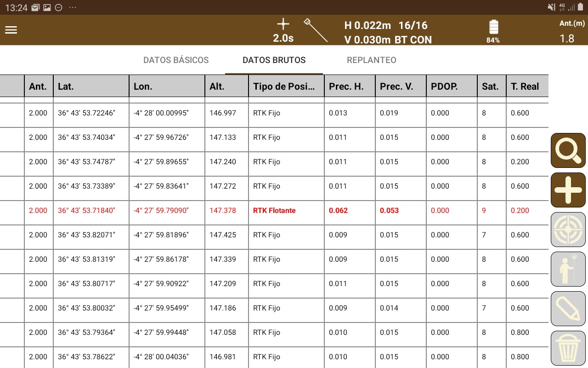Tap the battery 84% indicator
588x368 pixels.
493,31
